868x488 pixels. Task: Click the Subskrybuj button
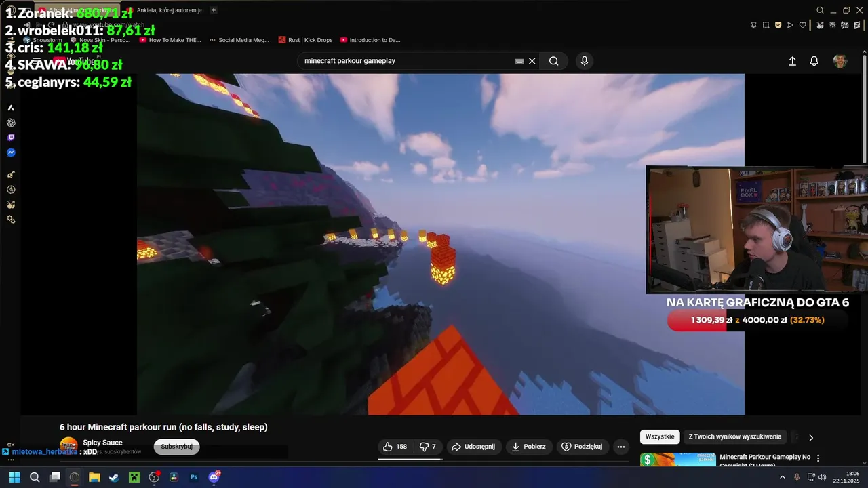click(x=176, y=447)
